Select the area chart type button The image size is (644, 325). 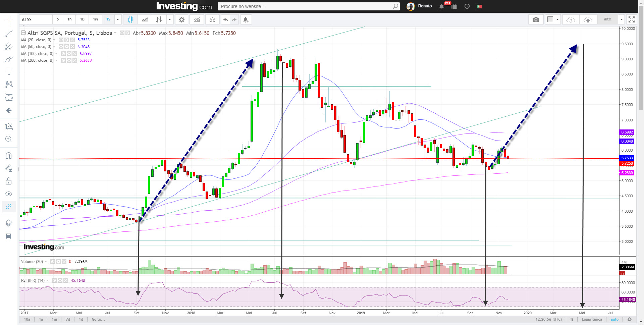(145, 19)
